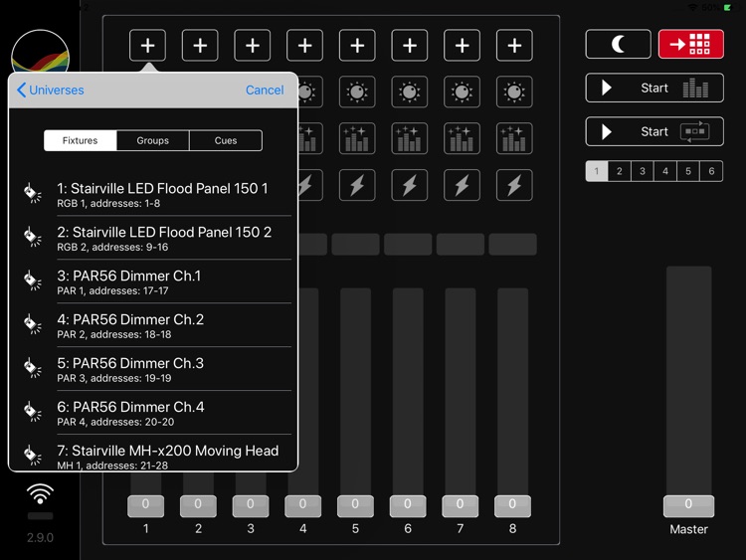Tap spotlight icon beside PAR56 Dimmer Ch.1
This screenshot has height=560, width=746.
point(33,280)
